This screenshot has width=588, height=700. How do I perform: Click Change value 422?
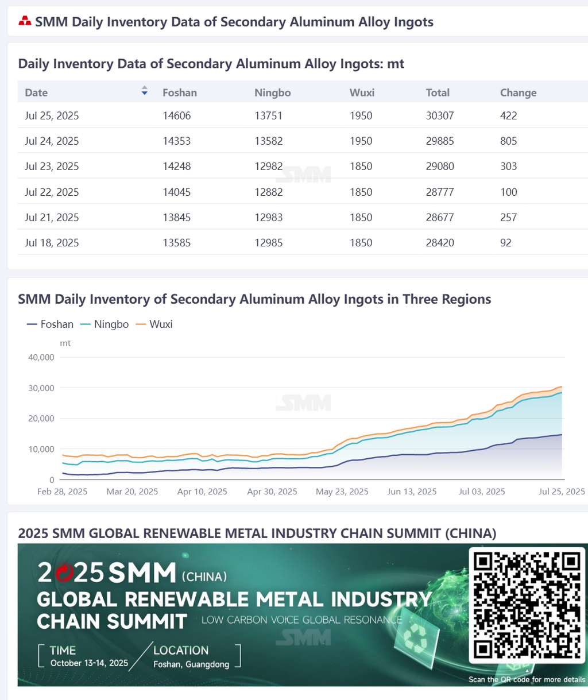tap(509, 115)
